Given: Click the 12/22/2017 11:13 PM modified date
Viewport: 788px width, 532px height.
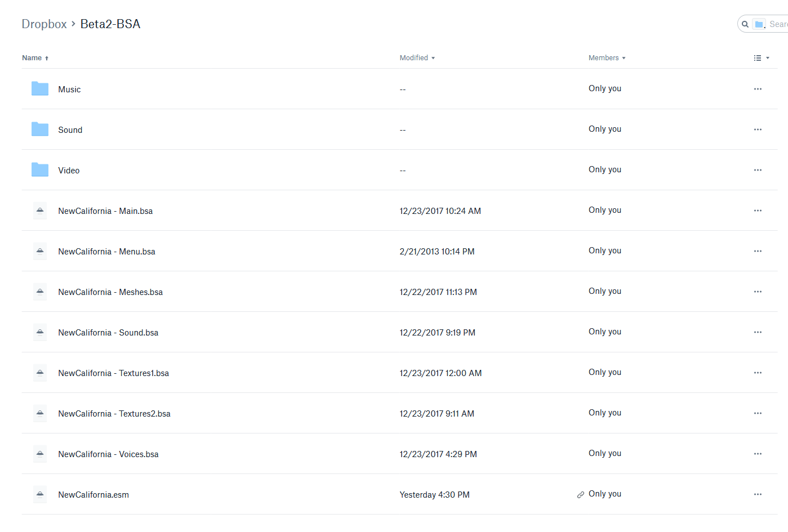Looking at the screenshot, I should click(438, 292).
